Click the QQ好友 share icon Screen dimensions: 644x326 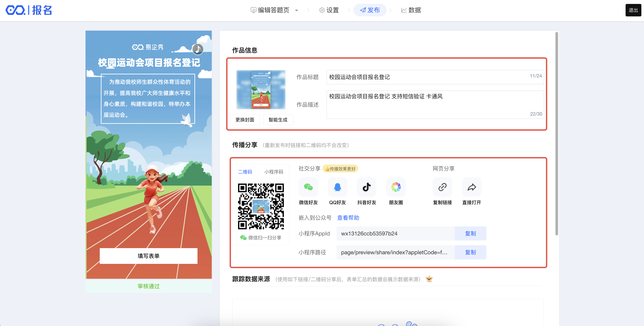point(337,187)
